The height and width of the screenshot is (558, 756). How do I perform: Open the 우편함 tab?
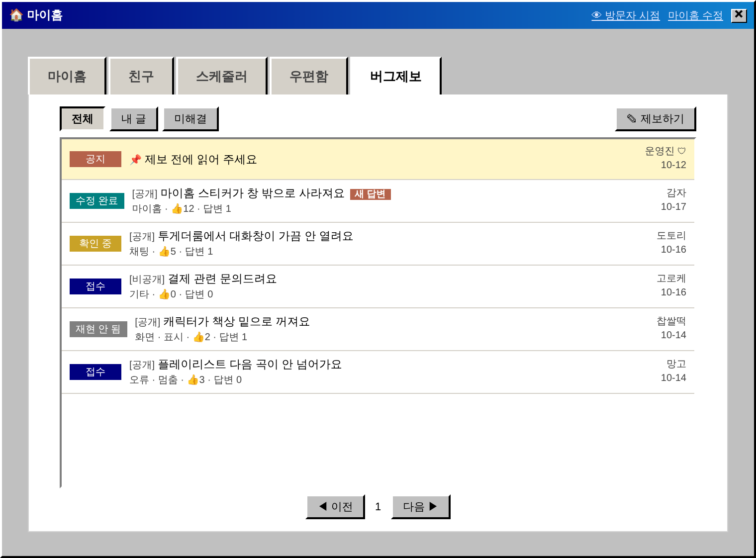309,76
